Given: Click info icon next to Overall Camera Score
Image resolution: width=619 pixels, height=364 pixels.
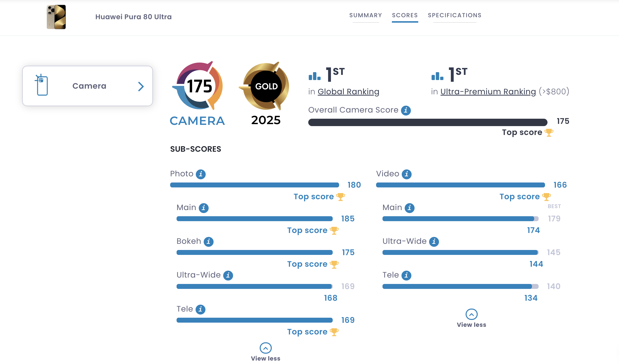Looking at the screenshot, I should 406,110.
